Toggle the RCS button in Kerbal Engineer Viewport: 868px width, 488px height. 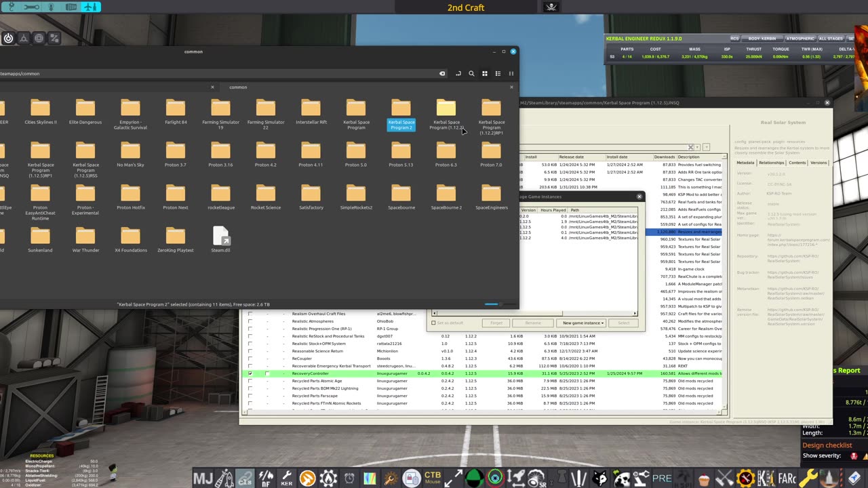tap(734, 39)
